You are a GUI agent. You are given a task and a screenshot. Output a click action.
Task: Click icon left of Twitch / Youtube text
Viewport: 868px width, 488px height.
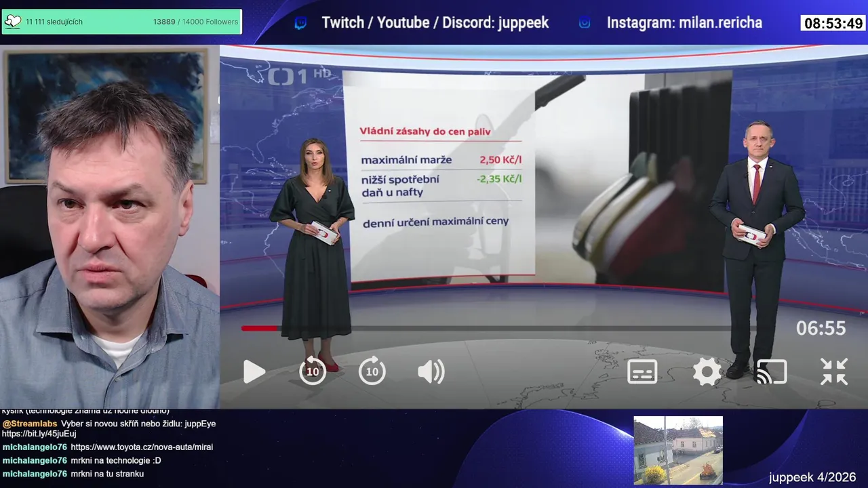(x=300, y=24)
